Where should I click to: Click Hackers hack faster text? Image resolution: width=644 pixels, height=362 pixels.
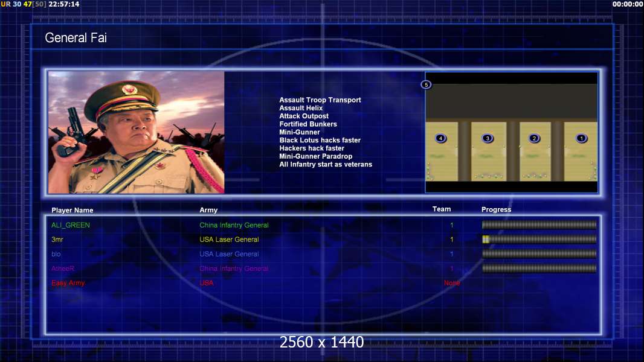click(312, 148)
